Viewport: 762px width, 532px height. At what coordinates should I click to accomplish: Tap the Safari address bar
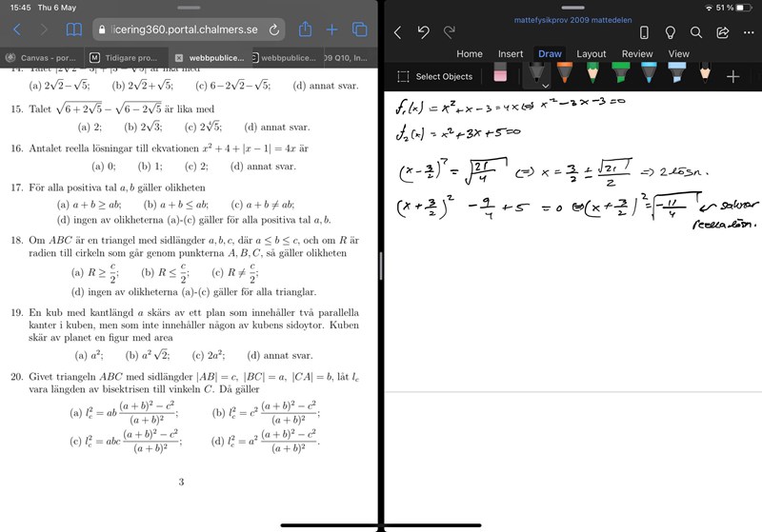click(181, 30)
